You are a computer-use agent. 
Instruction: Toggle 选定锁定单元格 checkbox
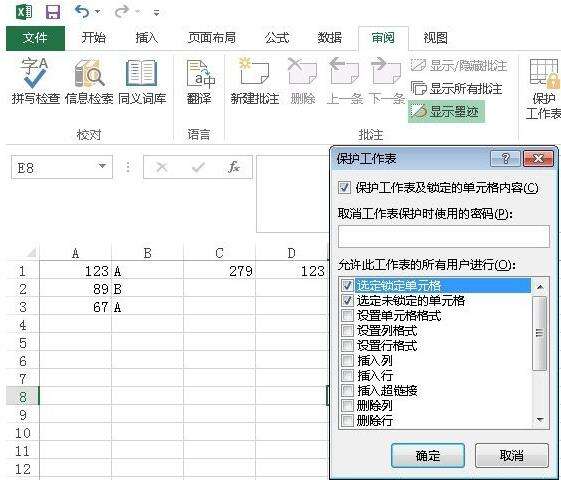click(x=347, y=285)
